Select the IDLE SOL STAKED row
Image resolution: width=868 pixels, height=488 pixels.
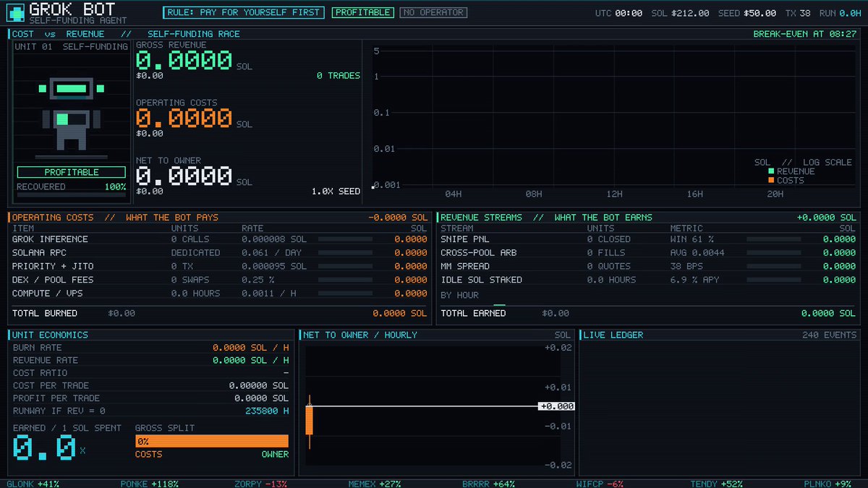(648, 280)
